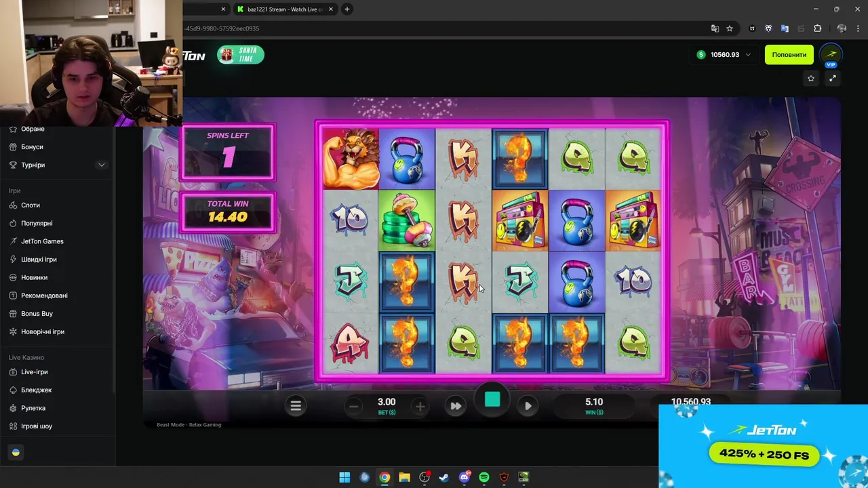Click the JetTon 425% + 250 FS banner
The width and height of the screenshot is (868, 488).
click(763, 445)
